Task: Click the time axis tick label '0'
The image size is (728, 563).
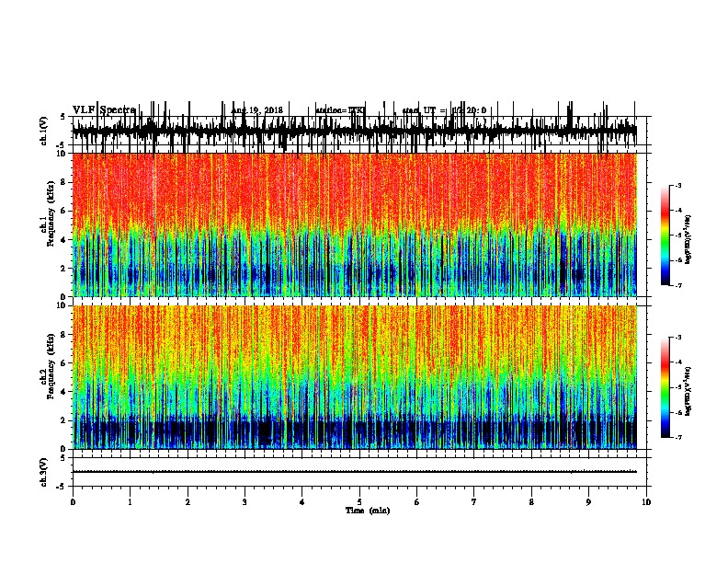Action: click(x=73, y=502)
